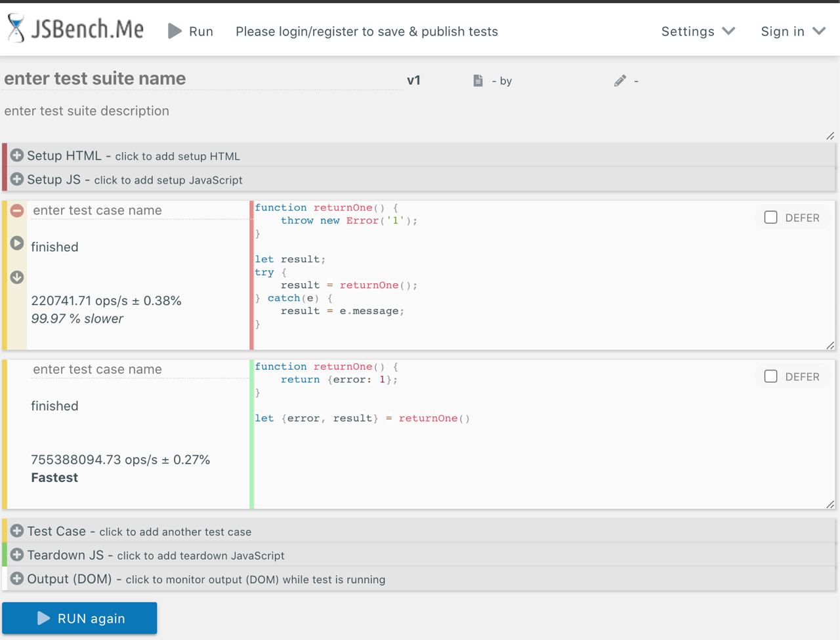Click the Run play icon in header
The width and height of the screenshot is (840, 640).
[x=175, y=31]
